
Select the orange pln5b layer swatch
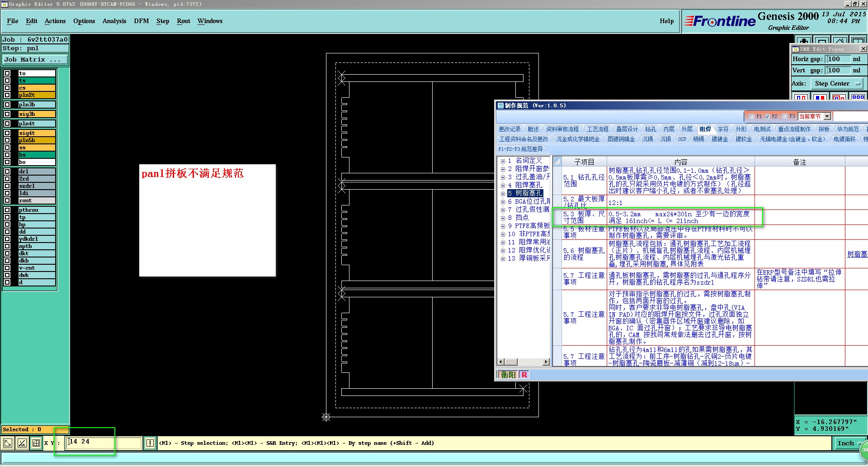pos(37,140)
